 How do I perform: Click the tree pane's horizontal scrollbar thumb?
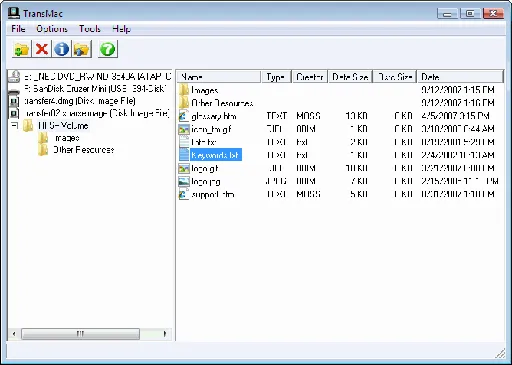click(80, 334)
